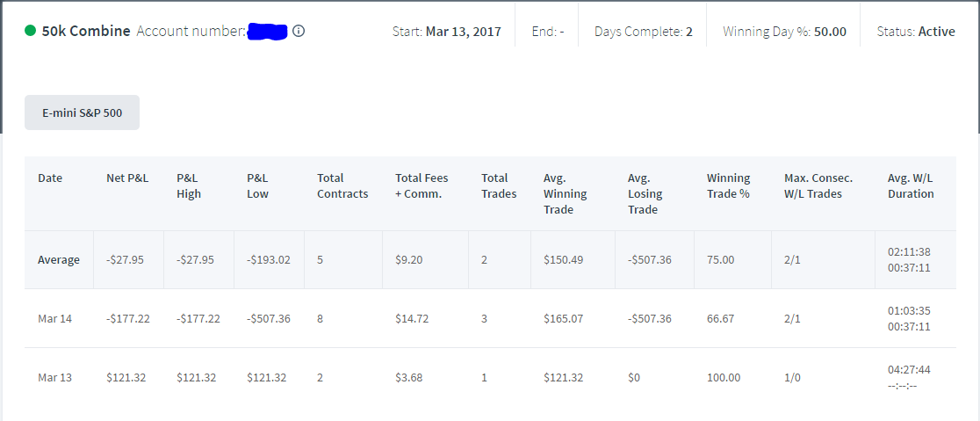The image size is (980, 421).
Task: Sort by Net P&L column header
Action: tap(127, 178)
